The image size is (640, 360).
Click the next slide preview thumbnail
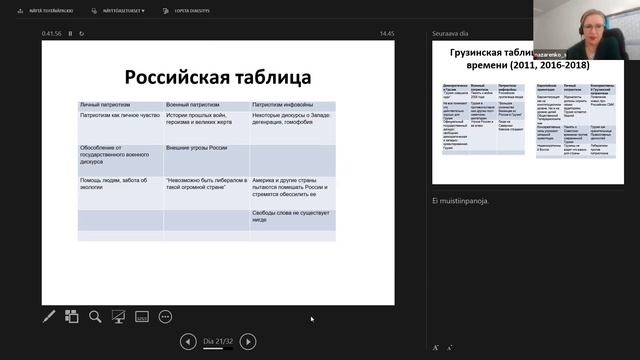pos(528,112)
